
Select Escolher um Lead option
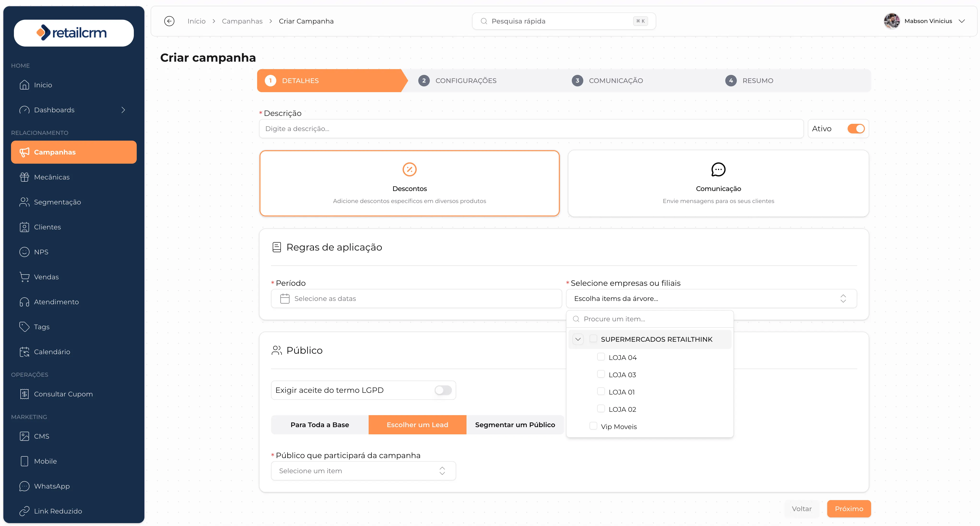tap(417, 425)
